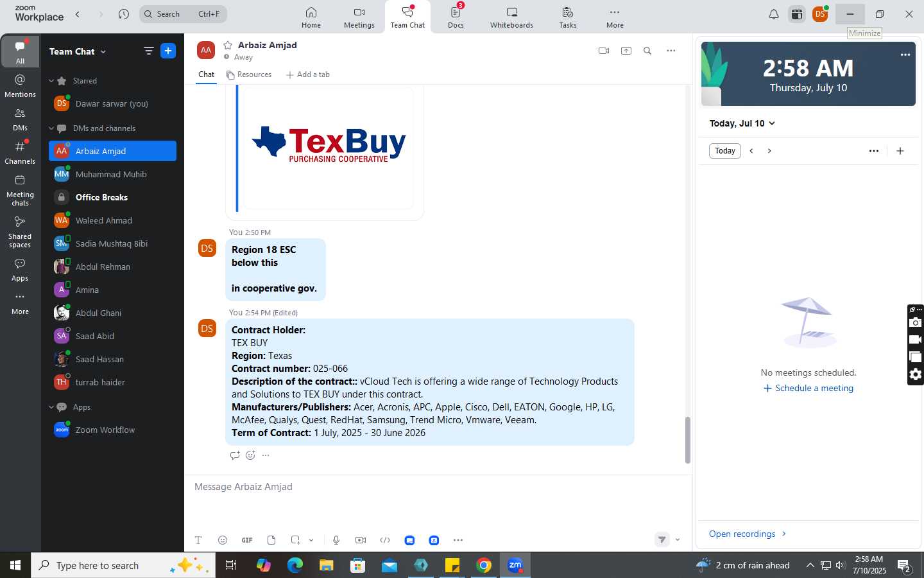Toggle the text formatting icon in composer
The height and width of the screenshot is (578, 924).
[198, 540]
